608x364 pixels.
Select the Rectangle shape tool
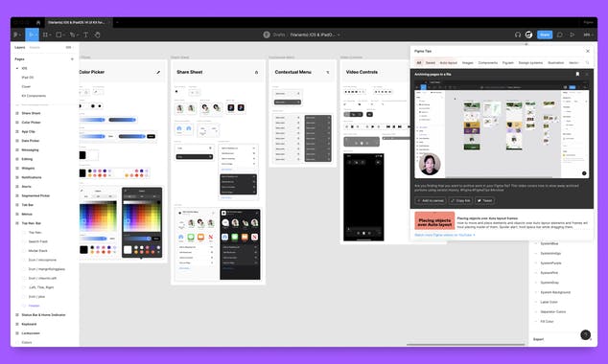pos(58,34)
